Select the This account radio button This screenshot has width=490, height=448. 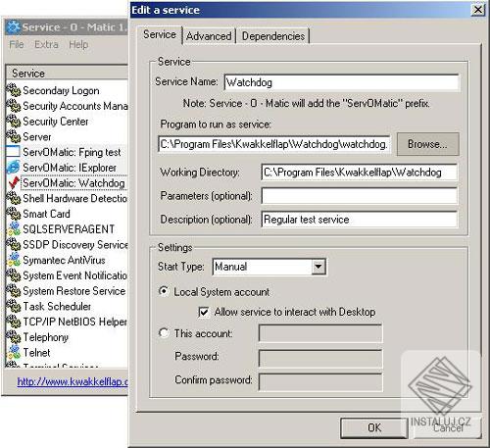(164, 333)
